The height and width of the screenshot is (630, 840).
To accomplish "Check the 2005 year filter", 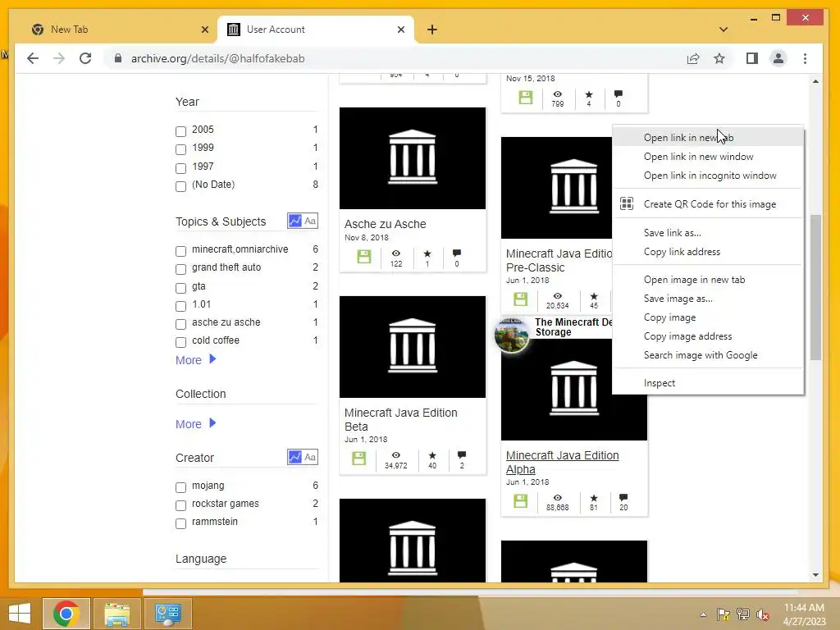I will [x=181, y=131].
